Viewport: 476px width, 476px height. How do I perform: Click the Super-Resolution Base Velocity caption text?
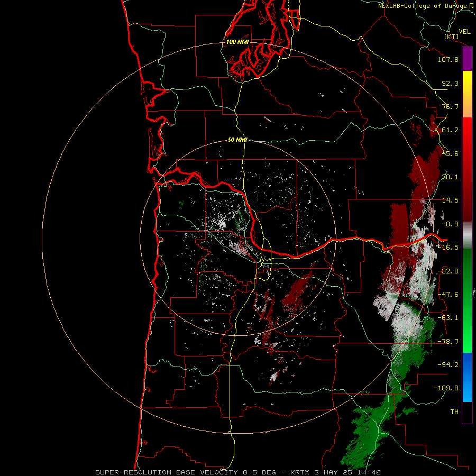point(237,472)
